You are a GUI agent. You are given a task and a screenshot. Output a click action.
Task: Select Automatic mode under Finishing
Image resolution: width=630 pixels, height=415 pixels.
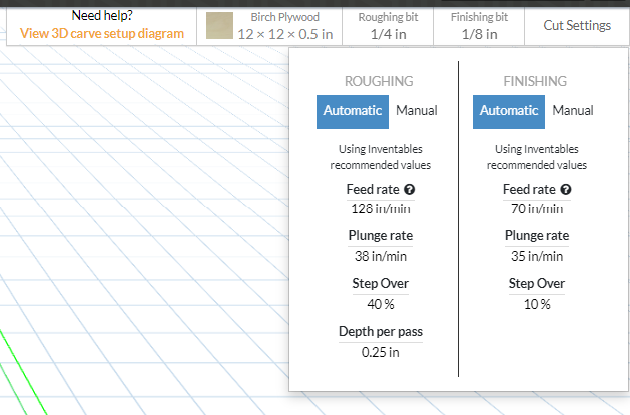pos(509,112)
